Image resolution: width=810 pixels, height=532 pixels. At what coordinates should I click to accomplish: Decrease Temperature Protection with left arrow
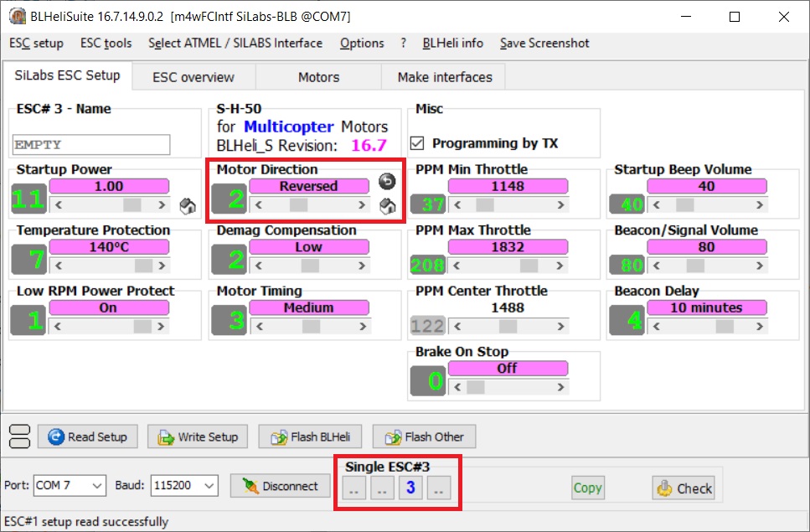(59, 266)
